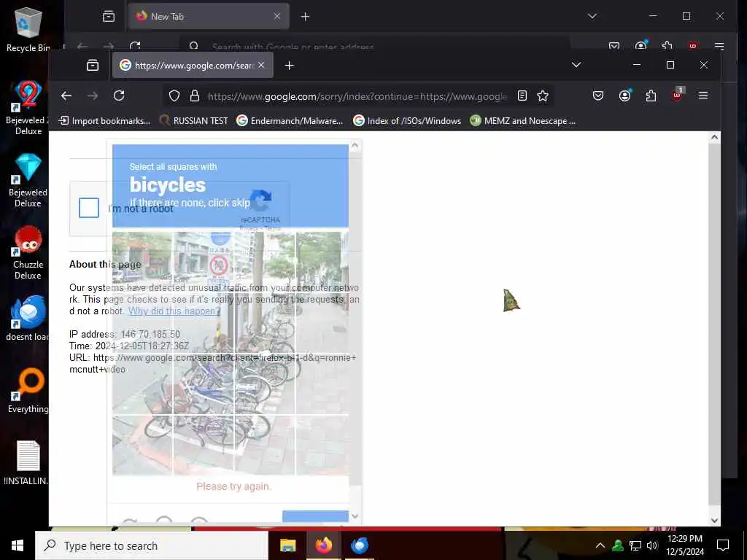Open the Endermanch/Malware... bookmark
The image size is (747, 560).
click(290, 121)
